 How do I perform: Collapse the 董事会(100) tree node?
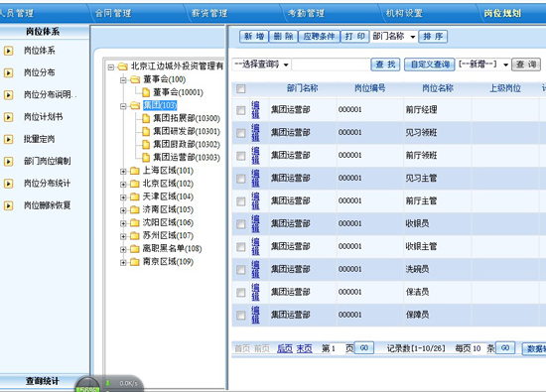[123, 80]
